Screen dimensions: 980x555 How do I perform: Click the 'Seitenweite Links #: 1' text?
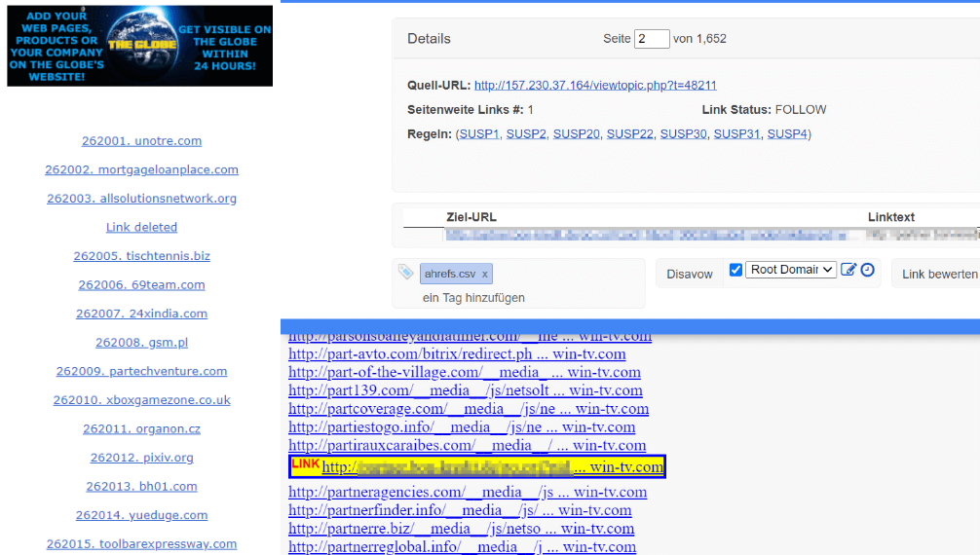click(471, 109)
